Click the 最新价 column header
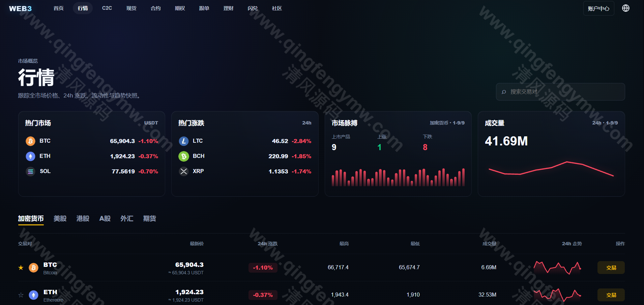Screen dimensions: 644x305 coord(197,244)
